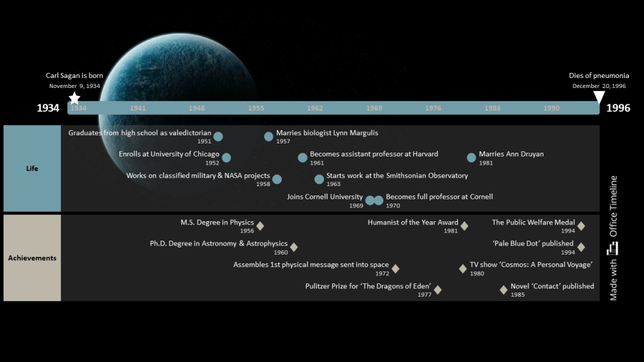The width and height of the screenshot is (644, 362).
Task: Select the diamond for 'Humanist of the Year Award'
Action: point(464,226)
